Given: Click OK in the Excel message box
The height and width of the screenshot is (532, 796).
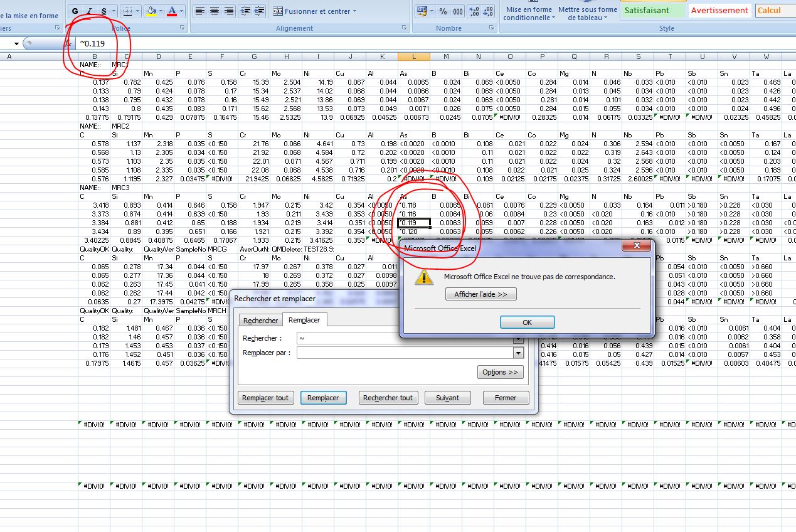Looking at the screenshot, I should coord(527,322).
